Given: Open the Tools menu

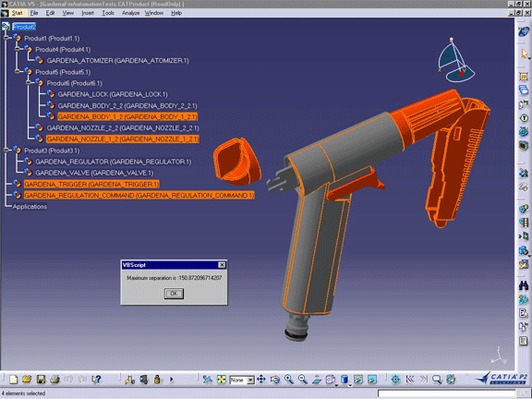Looking at the screenshot, I should [x=108, y=13].
